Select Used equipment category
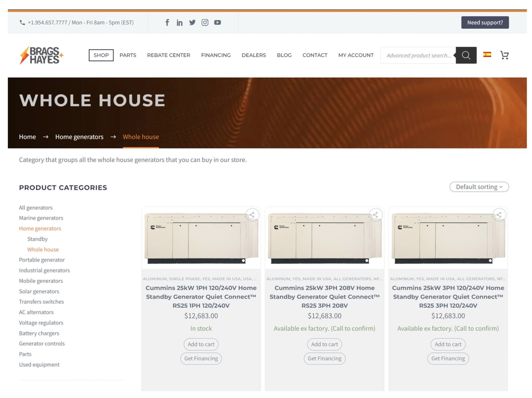 pyautogui.click(x=39, y=365)
